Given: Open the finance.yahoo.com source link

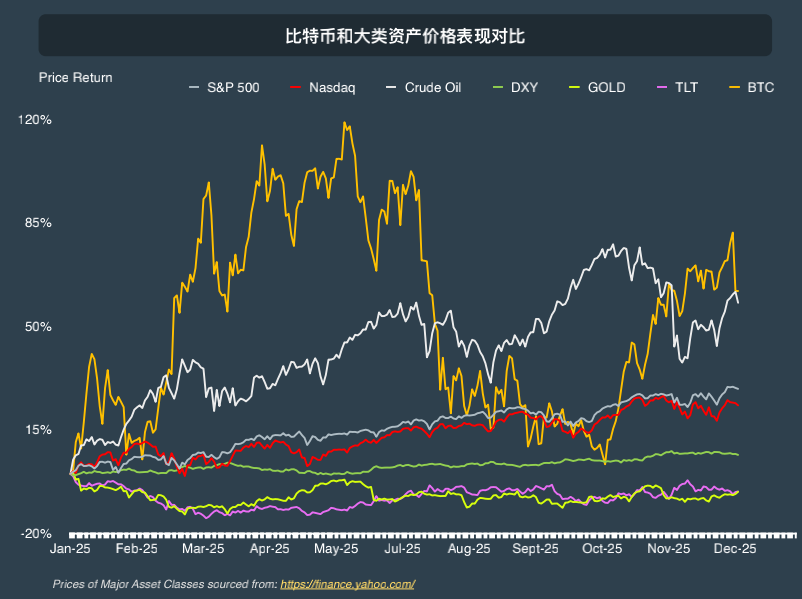Looking at the screenshot, I should [347, 584].
